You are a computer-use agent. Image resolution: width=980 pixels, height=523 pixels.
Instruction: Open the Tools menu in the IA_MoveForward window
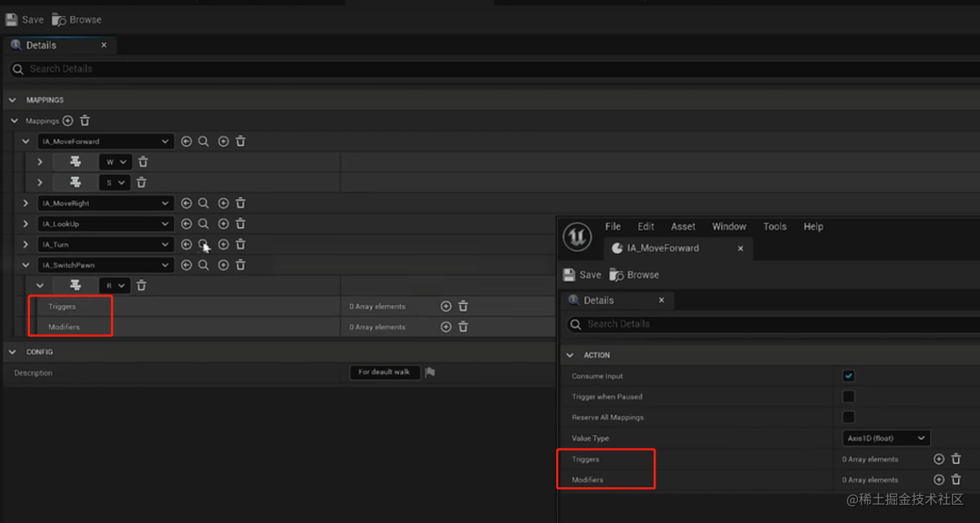point(775,226)
